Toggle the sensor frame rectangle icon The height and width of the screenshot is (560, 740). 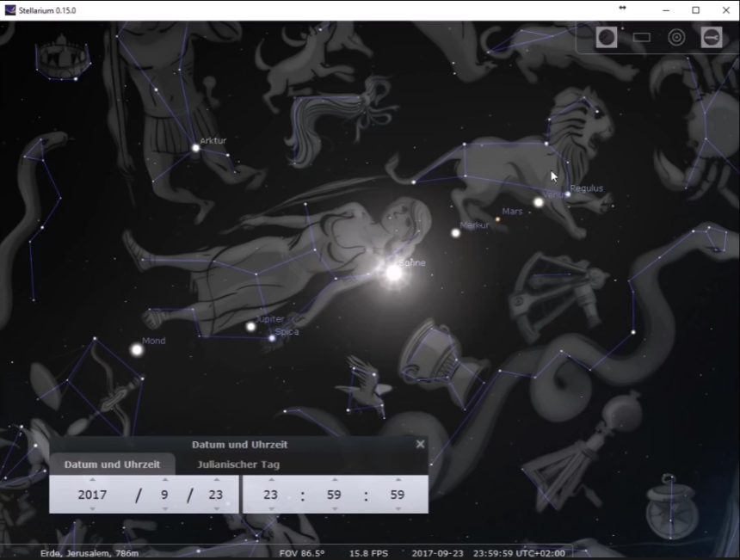coord(641,37)
